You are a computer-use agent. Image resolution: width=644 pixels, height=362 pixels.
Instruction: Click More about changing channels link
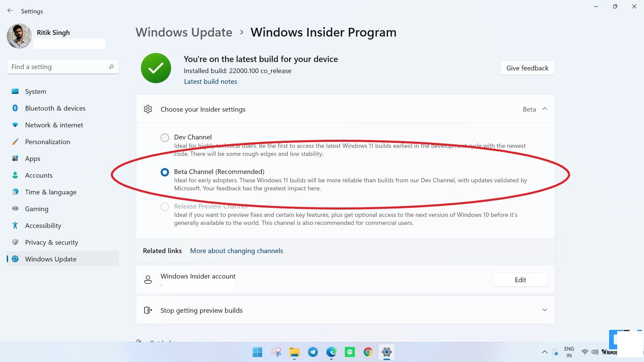[x=236, y=251]
